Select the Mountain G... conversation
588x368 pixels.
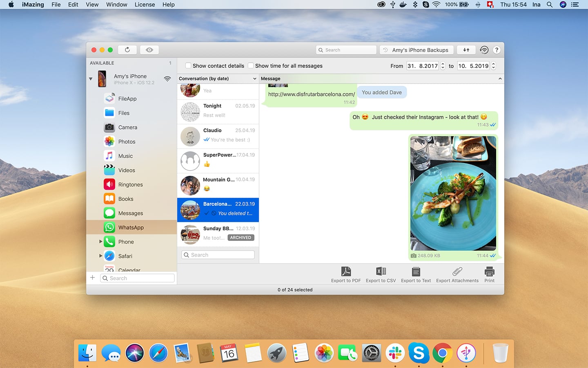click(x=218, y=185)
